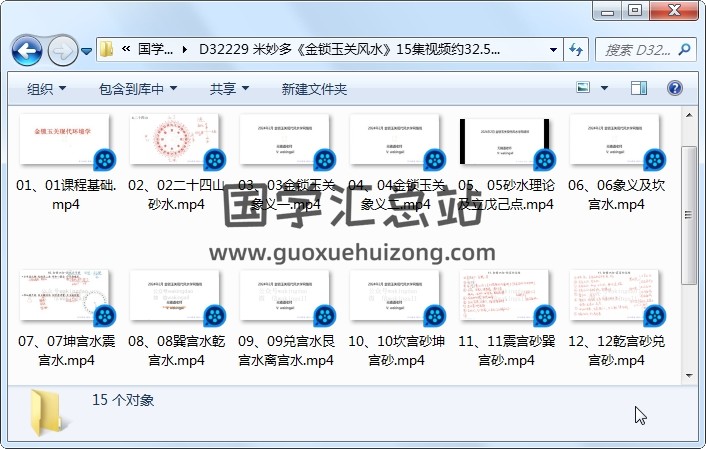The height and width of the screenshot is (449, 706).
Task: Click the Back navigation arrow button
Action: (25, 50)
